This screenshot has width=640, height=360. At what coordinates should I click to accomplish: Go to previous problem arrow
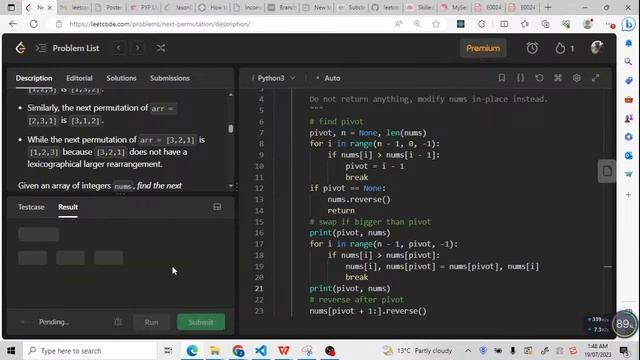[x=119, y=48]
